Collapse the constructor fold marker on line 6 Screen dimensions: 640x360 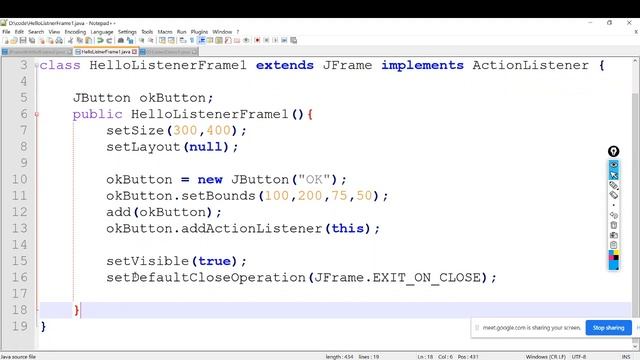point(37,114)
